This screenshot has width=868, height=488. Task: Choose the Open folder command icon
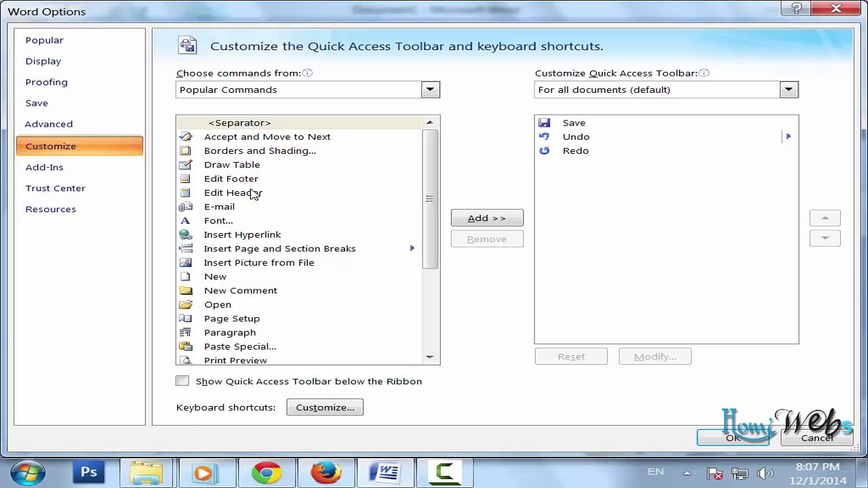(x=185, y=304)
